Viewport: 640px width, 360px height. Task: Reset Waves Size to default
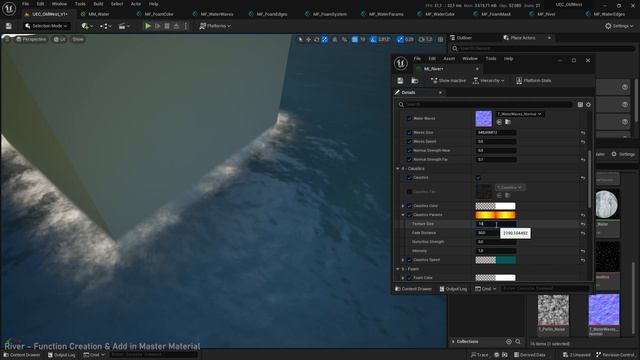[583, 133]
